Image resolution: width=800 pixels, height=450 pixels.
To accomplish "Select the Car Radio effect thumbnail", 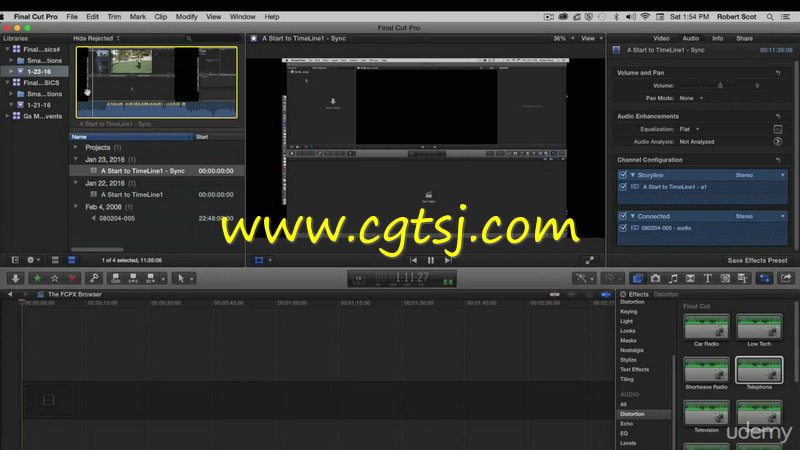I will pos(706,327).
